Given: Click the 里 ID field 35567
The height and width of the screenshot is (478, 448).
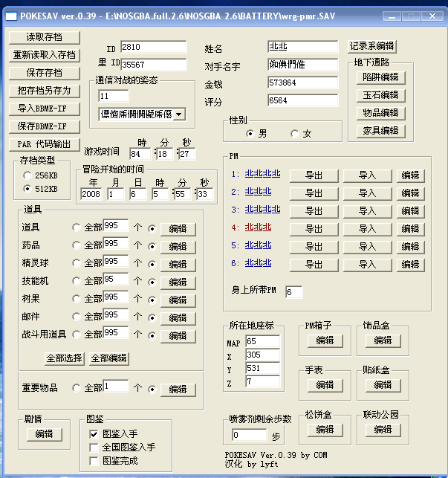Looking at the screenshot, I should 153,65.
